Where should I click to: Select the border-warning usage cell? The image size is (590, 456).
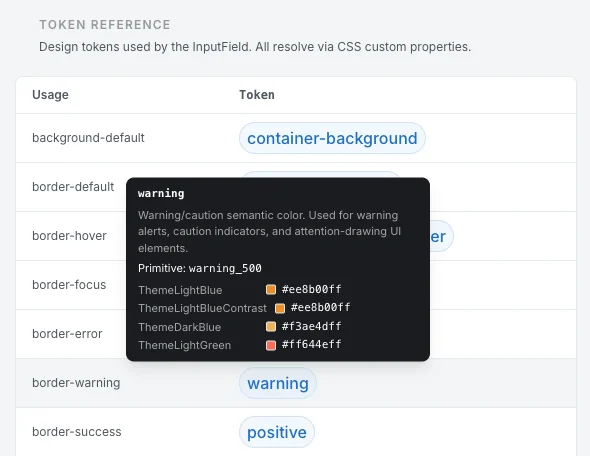[76, 383]
